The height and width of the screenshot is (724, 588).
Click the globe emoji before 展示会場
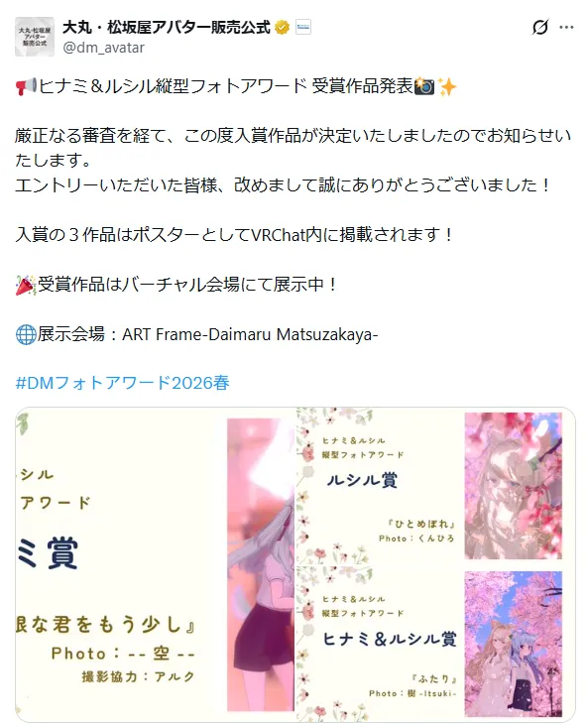[x=26, y=334]
